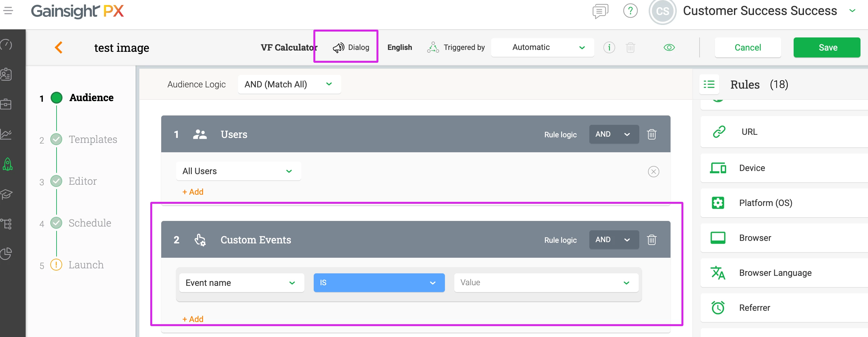The image size is (868, 337).
Task: Delete the Users rule with trash icon
Action: 652,134
